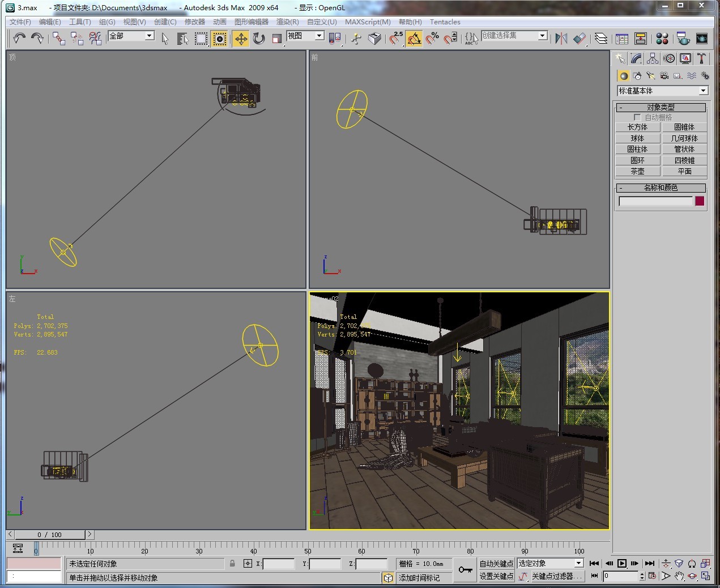720x588 pixels.
Task: Enable 自动栅格 checkbox
Action: click(x=637, y=117)
